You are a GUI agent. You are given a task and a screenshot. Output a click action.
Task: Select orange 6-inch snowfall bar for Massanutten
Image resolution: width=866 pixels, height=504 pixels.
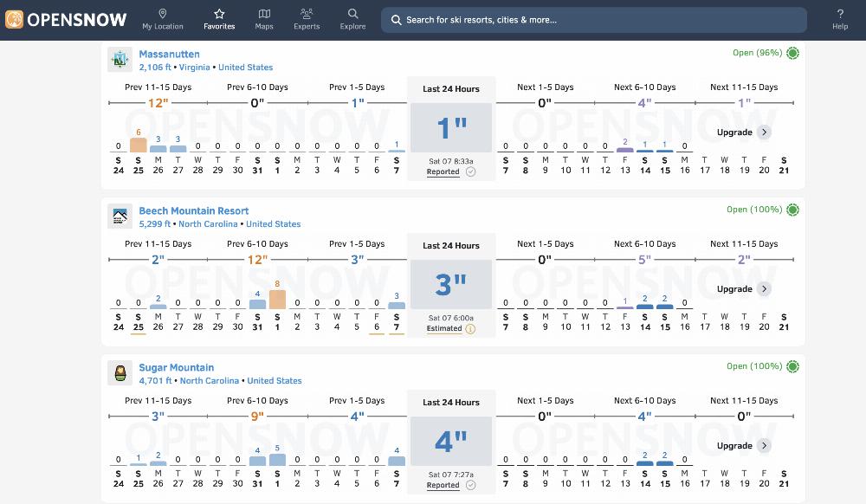(x=138, y=145)
